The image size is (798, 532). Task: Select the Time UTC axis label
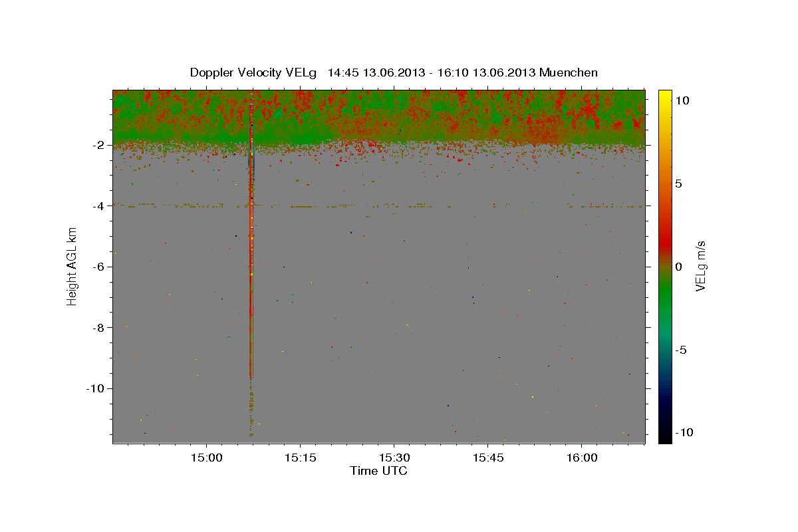tap(378, 471)
